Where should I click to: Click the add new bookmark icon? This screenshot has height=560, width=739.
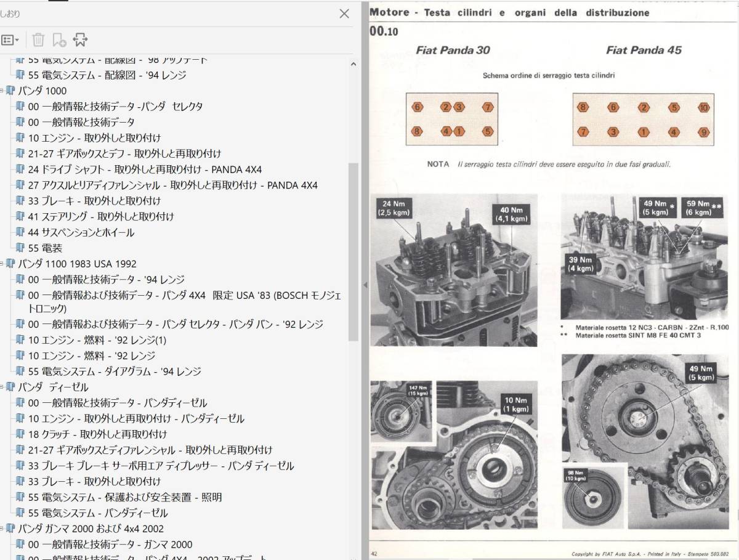[59, 40]
